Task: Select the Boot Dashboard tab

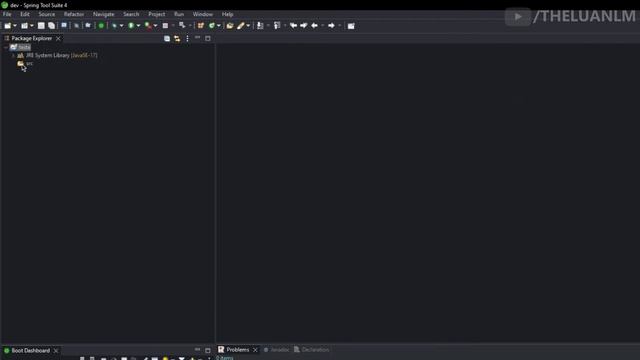Action: (x=27, y=351)
